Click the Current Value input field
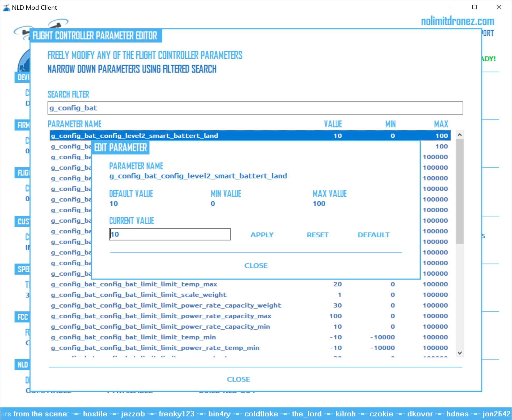 point(170,234)
